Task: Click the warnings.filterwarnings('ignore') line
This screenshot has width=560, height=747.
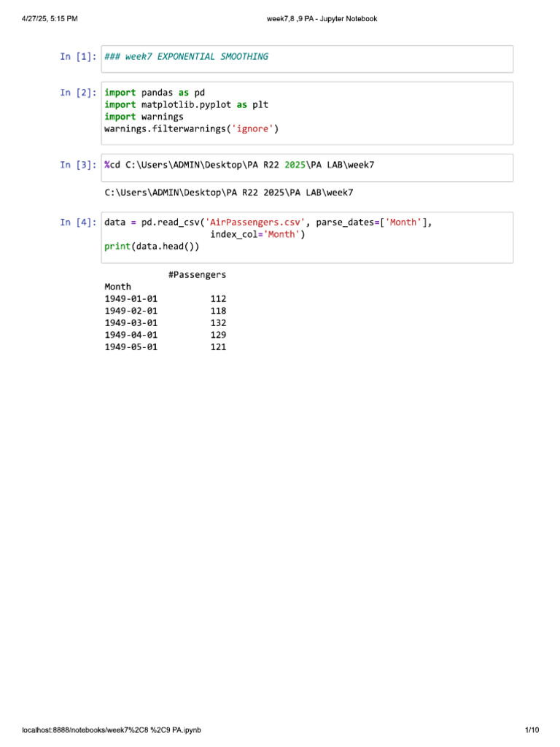Action: coord(192,129)
